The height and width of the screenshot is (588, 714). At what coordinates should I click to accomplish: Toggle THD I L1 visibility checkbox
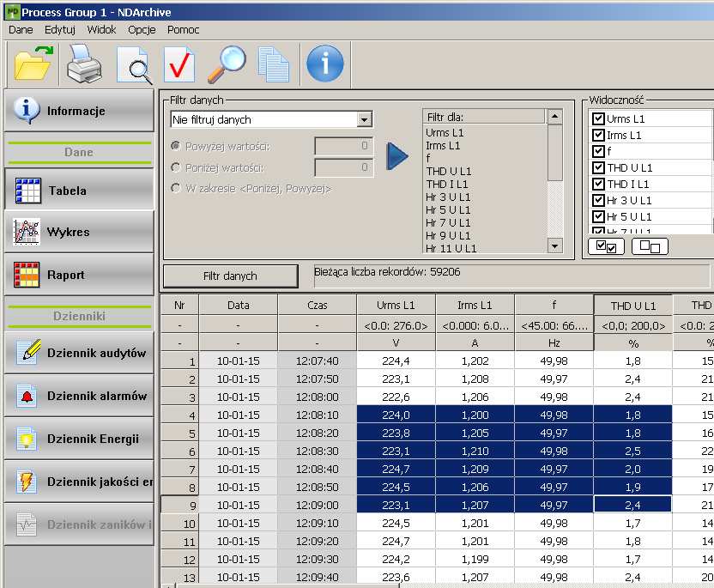(x=598, y=184)
